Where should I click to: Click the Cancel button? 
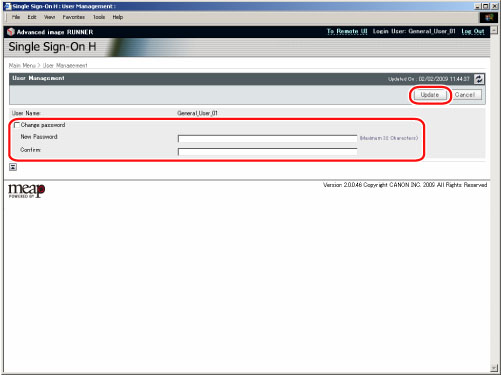(465, 95)
